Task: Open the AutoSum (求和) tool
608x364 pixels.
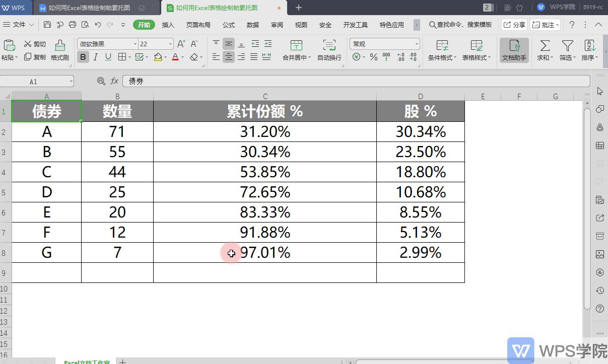Action: [x=543, y=50]
